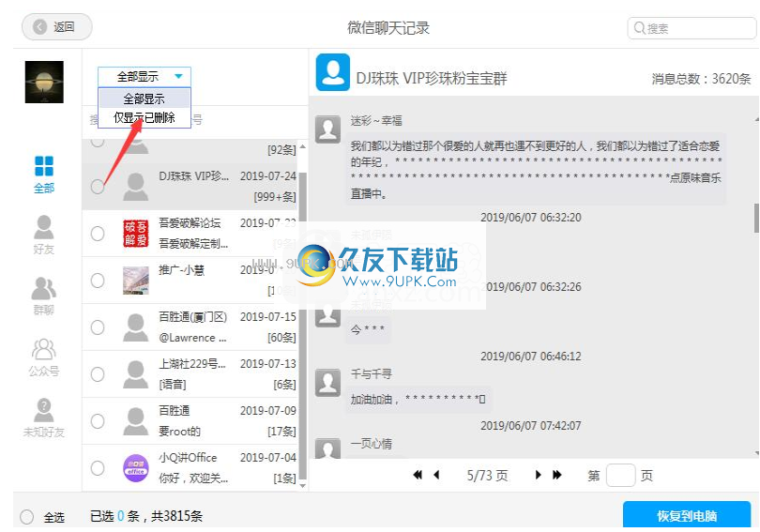The width and height of the screenshot is (760, 532).
Task: Open the 吾爱破解论坛 red avatar icon
Action: (x=136, y=234)
